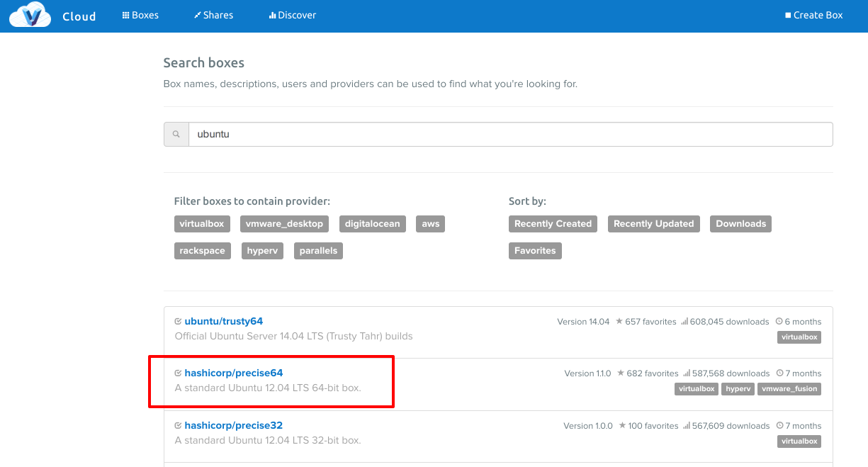Open the Shares menu item
Screen dimensions: 868x467
tap(213, 15)
